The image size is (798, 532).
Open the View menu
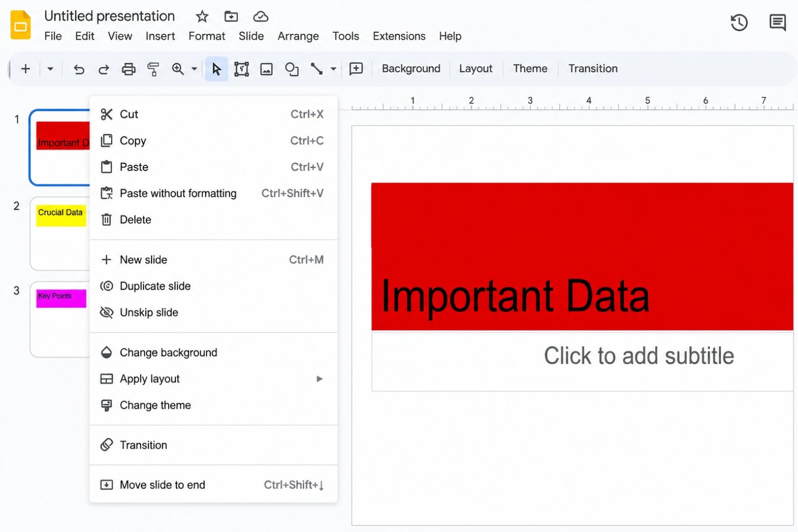coord(120,36)
